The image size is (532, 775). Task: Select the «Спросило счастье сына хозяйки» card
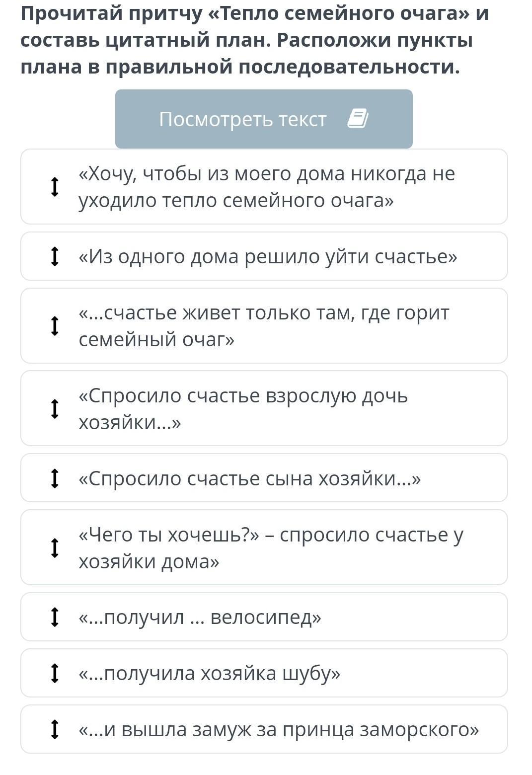coord(264,478)
